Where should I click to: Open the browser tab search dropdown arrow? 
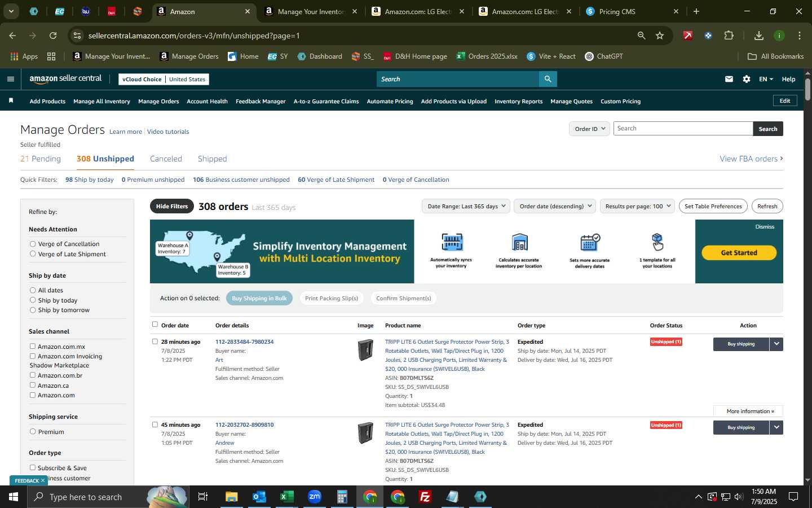point(11,11)
